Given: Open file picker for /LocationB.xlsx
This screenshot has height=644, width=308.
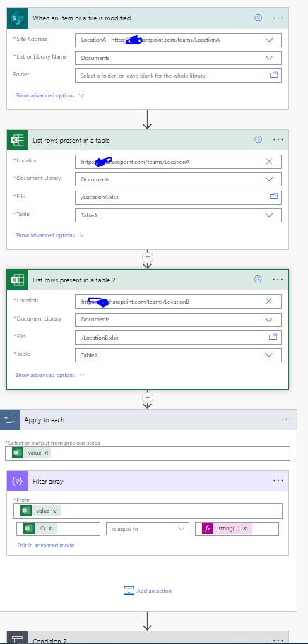Looking at the screenshot, I should point(273,337).
